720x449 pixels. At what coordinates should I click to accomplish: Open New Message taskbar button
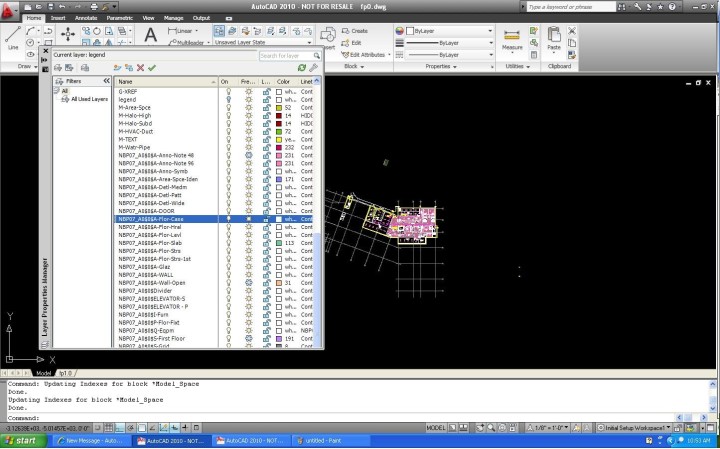pyautogui.click(x=92, y=441)
